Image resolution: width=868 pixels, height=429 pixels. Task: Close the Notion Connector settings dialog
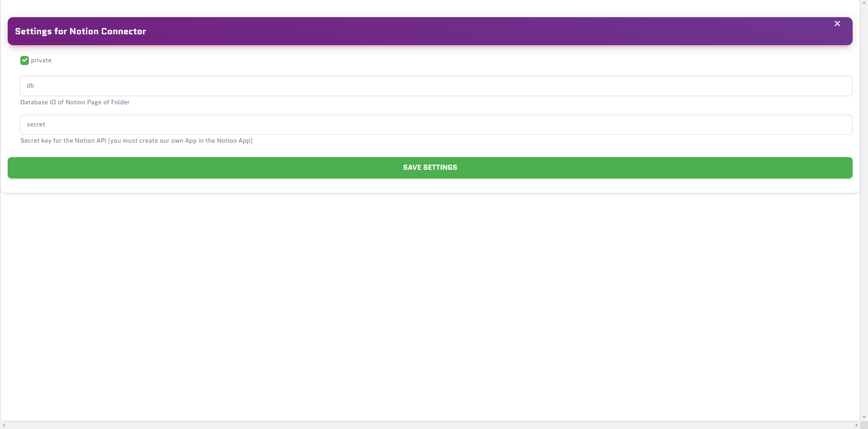837,23
